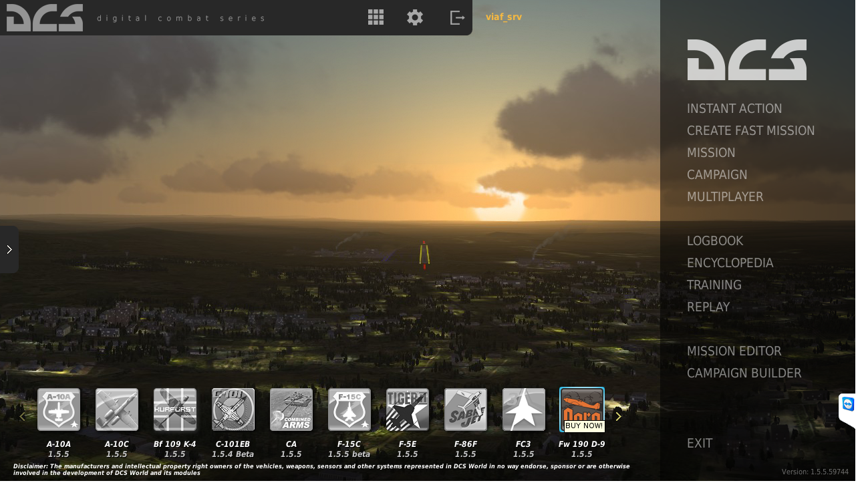Image resolution: width=868 pixels, height=491 pixels.
Task: Select the Fw 190 D-9 Dora icon
Action: (582, 410)
